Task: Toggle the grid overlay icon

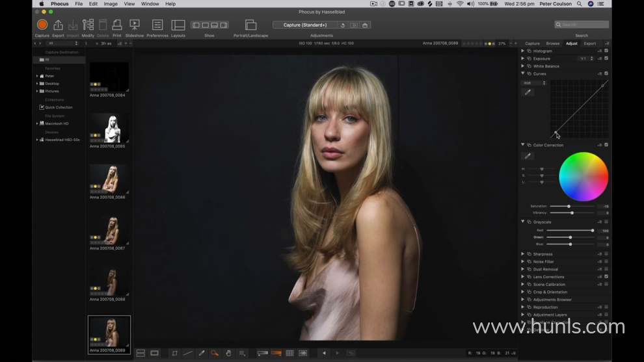Action: [x=289, y=353]
